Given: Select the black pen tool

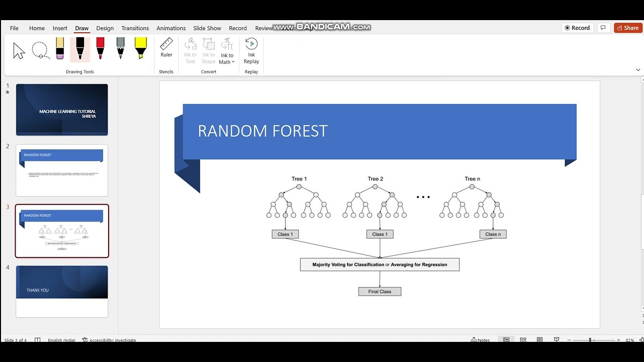Looking at the screenshot, I should 80,49.
